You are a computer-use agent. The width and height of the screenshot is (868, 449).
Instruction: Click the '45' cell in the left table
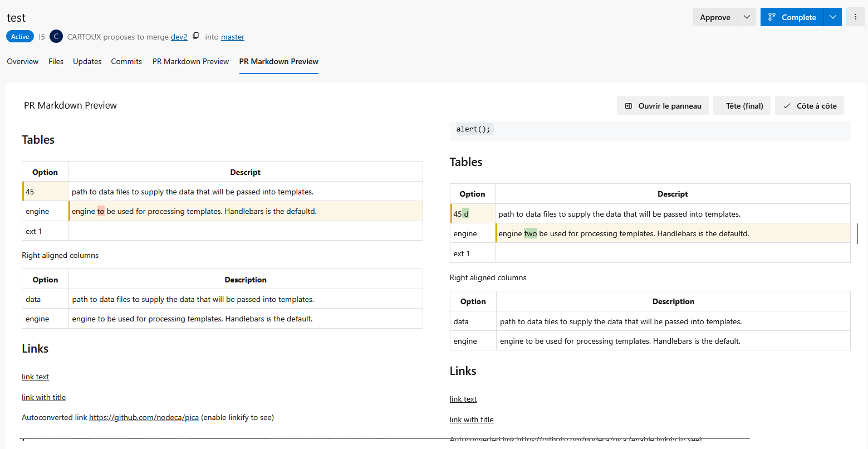point(45,192)
